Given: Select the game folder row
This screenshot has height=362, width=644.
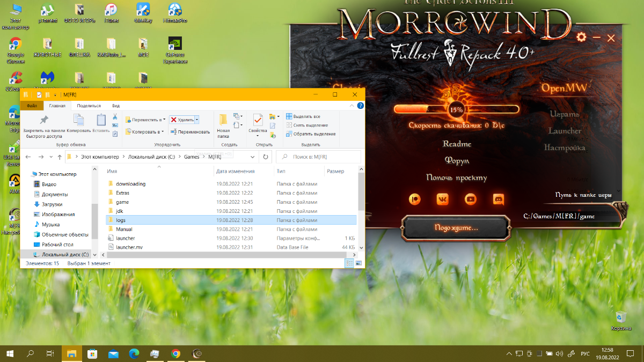Looking at the screenshot, I should 231,202.
